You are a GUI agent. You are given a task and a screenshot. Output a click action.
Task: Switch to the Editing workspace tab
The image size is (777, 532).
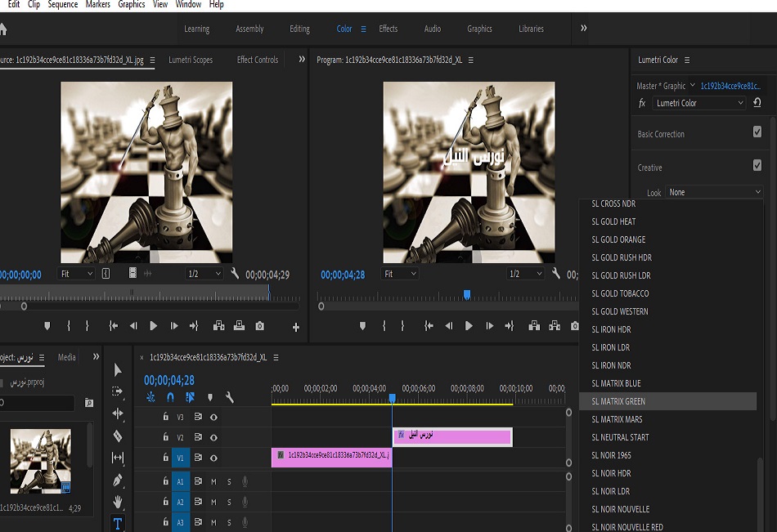(299, 29)
